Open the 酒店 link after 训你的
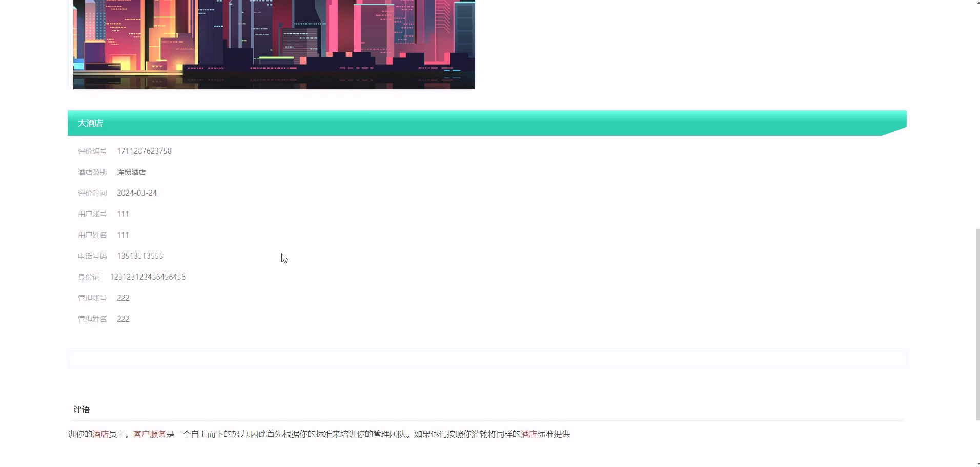 (99, 434)
